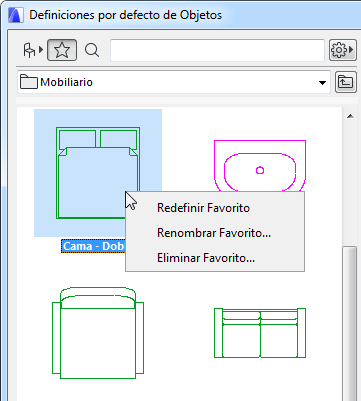
Task: Go up one folder level
Action: point(345,82)
